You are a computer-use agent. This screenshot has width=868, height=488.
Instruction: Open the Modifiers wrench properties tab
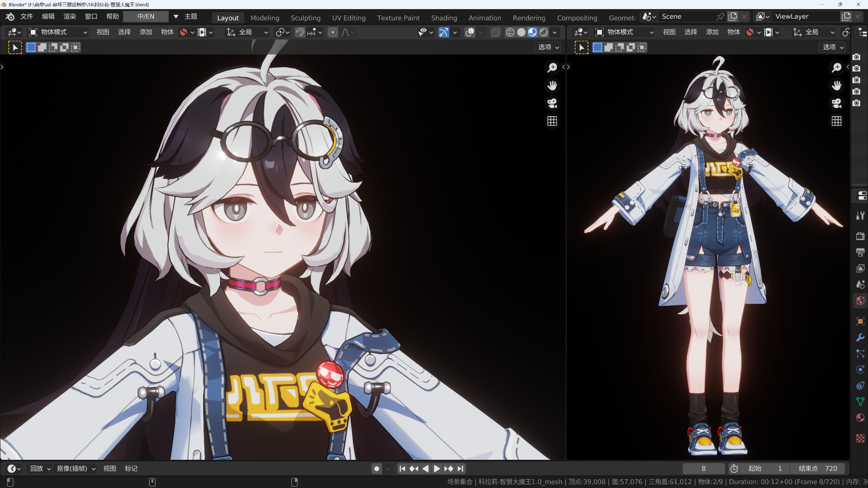pos(860,337)
